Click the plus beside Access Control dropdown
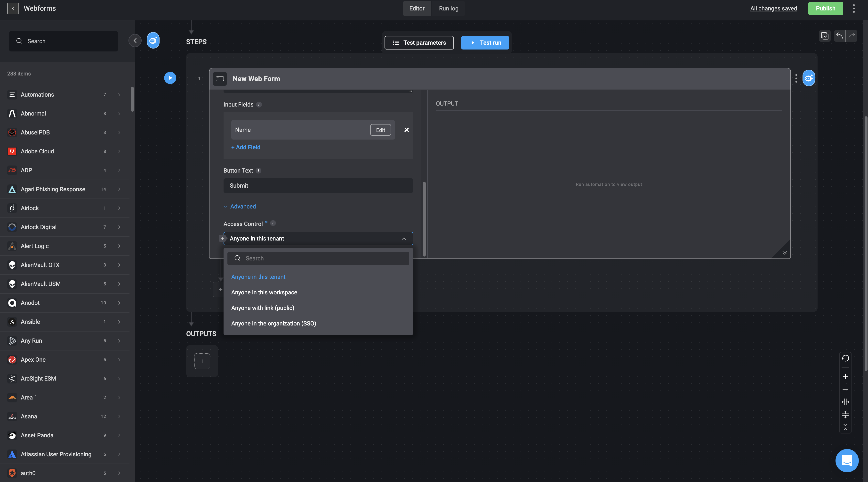This screenshot has width=868, height=482. (222, 239)
